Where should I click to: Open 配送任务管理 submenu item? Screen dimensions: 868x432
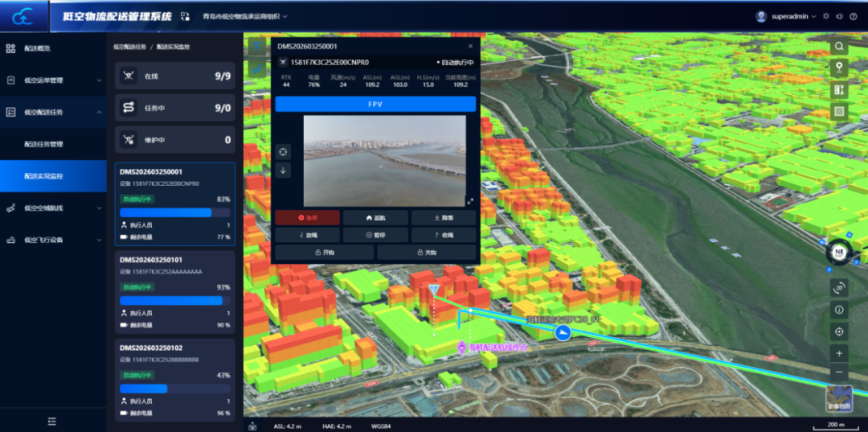44,144
